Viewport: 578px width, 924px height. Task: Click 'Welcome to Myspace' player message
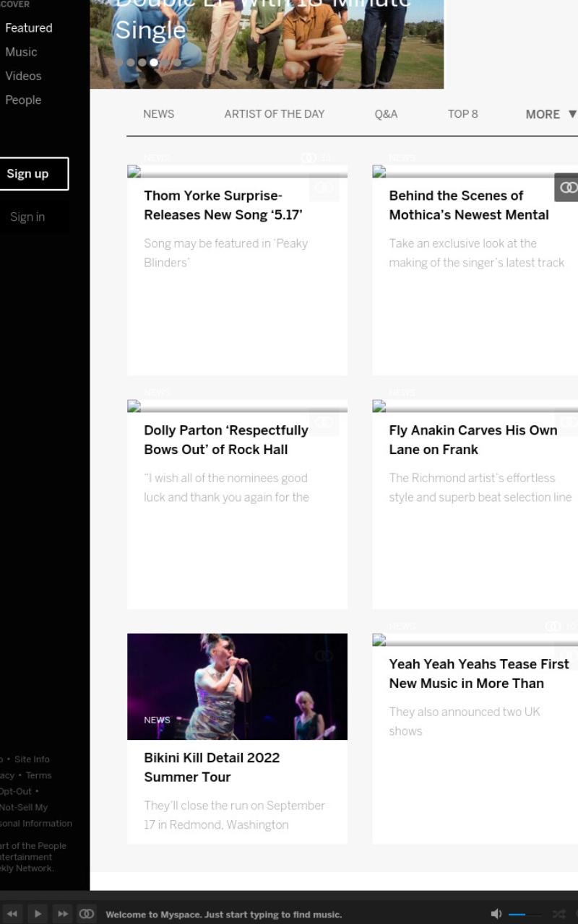(x=224, y=915)
